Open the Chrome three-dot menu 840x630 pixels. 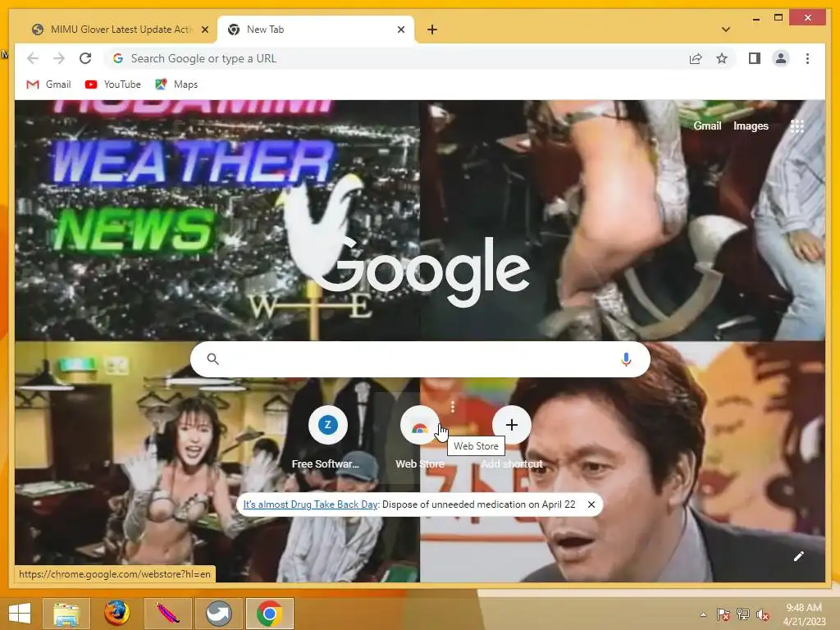click(807, 58)
